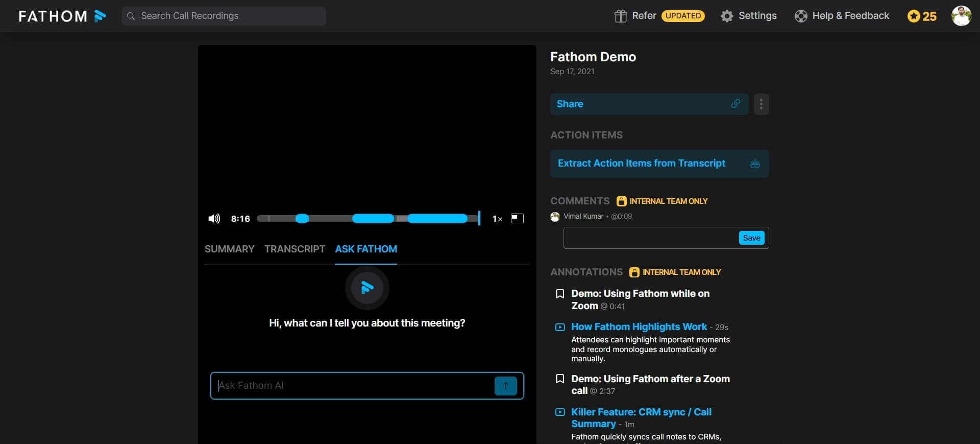Click the video player area
980x444 pixels.
[x=367, y=127]
